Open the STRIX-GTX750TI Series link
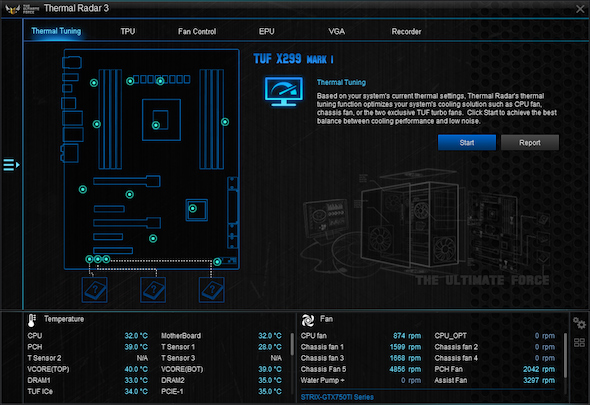The image size is (590, 405). pos(337,397)
